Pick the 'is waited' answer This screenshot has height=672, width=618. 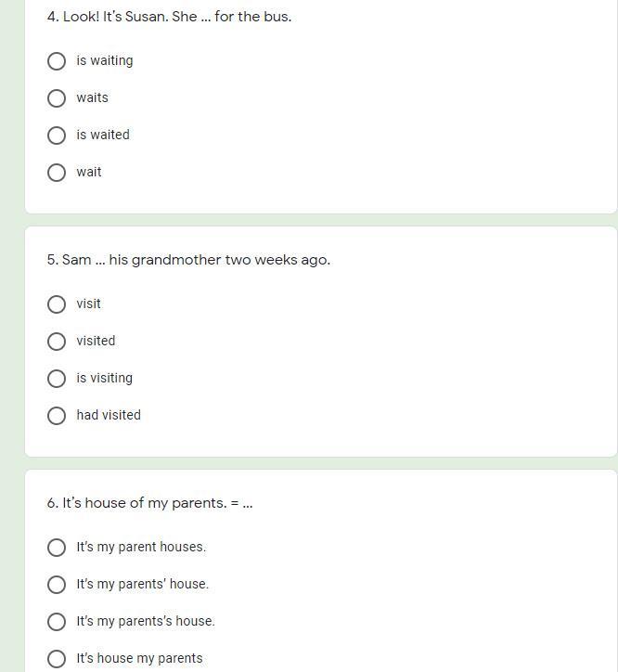(x=57, y=136)
